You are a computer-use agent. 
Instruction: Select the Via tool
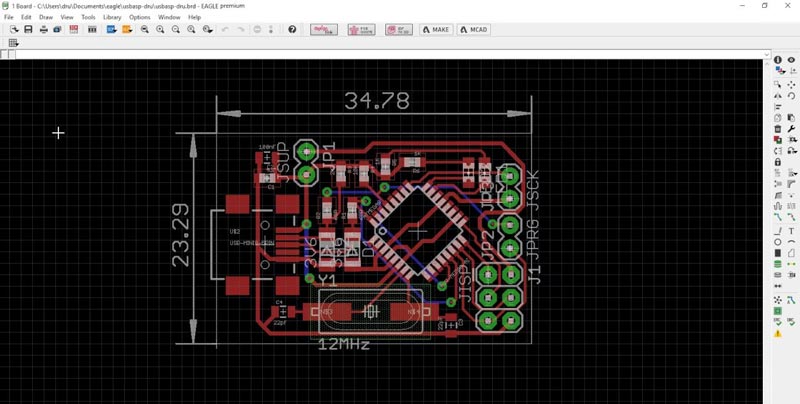[778, 264]
